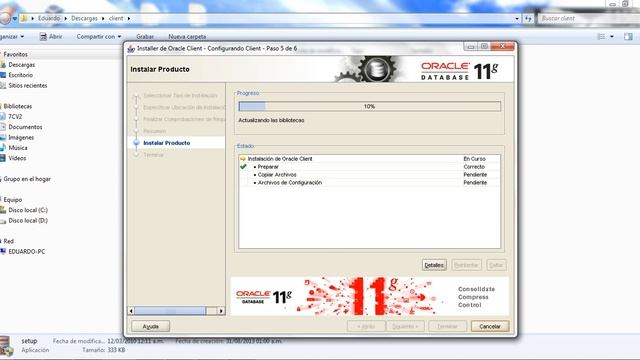Image resolution: width=640 pixels, height=360 pixels.
Task: Select the 'Archivos de Configuración' status row
Action: pyautogui.click(x=369, y=182)
